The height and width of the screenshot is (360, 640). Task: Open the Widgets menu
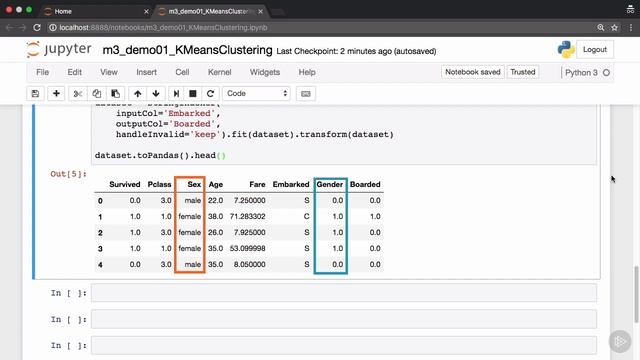265,72
